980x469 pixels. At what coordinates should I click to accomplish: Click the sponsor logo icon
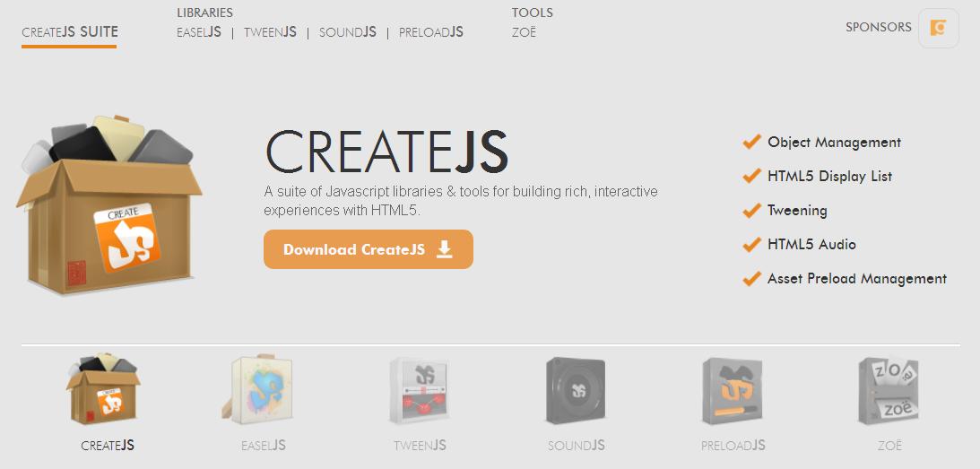(x=938, y=28)
